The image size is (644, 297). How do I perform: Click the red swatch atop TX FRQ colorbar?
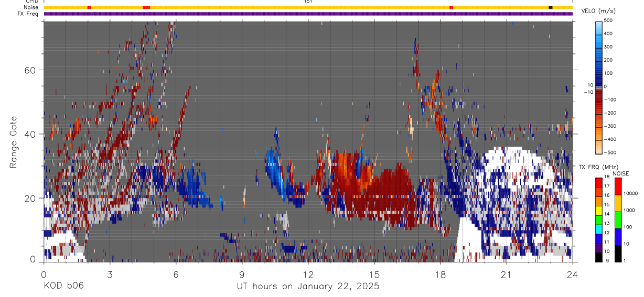coord(598,183)
